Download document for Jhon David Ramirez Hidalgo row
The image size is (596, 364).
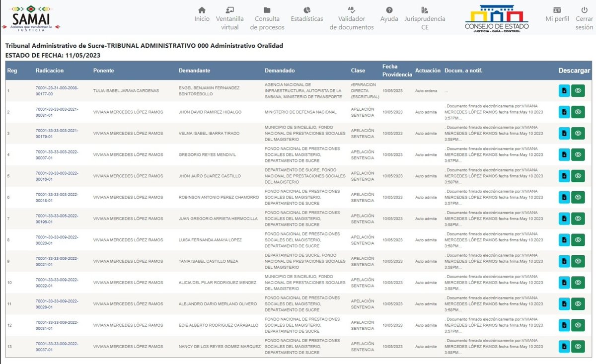point(564,112)
